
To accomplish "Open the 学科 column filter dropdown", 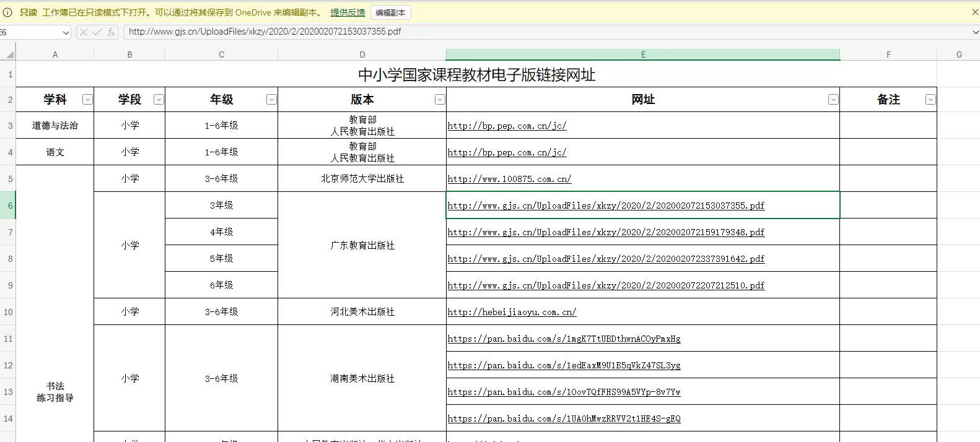I will 87,100.
